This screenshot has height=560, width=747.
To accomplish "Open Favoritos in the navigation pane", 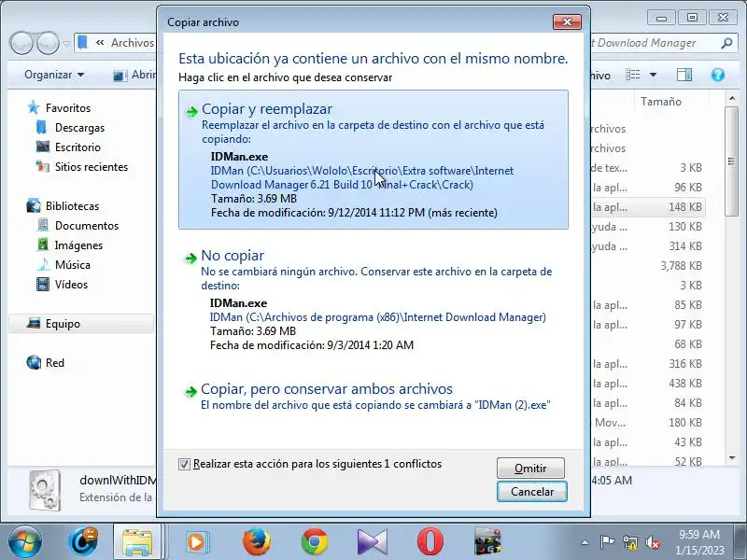I will 67,108.
